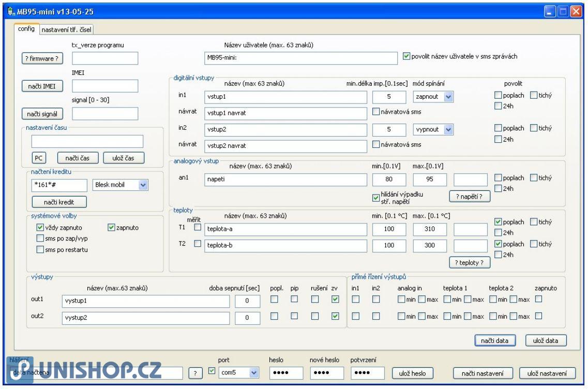Enable T1 měřit checkbox
Viewport: 588px width, 390px height.
click(x=198, y=227)
